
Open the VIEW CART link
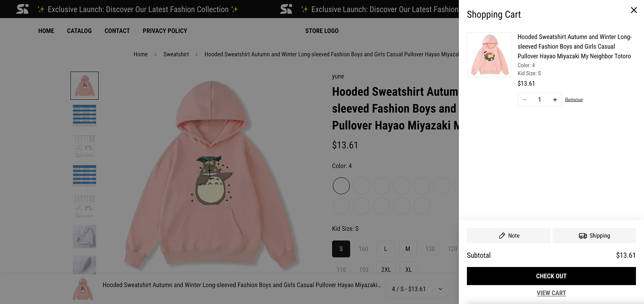point(551,293)
